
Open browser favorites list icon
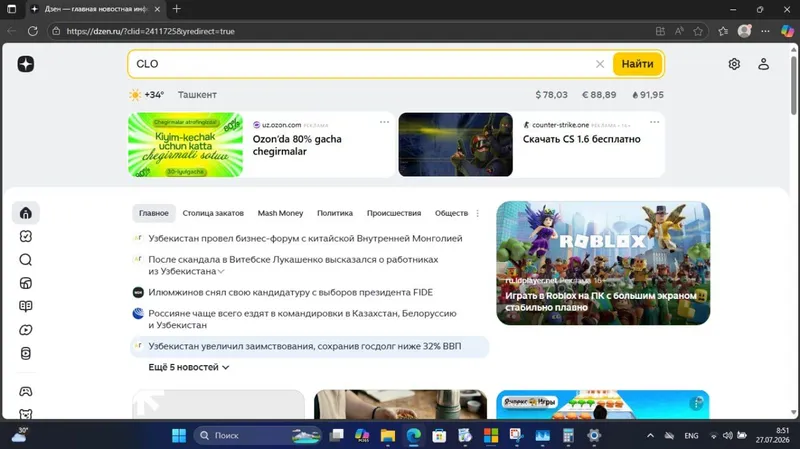point(723,31)
